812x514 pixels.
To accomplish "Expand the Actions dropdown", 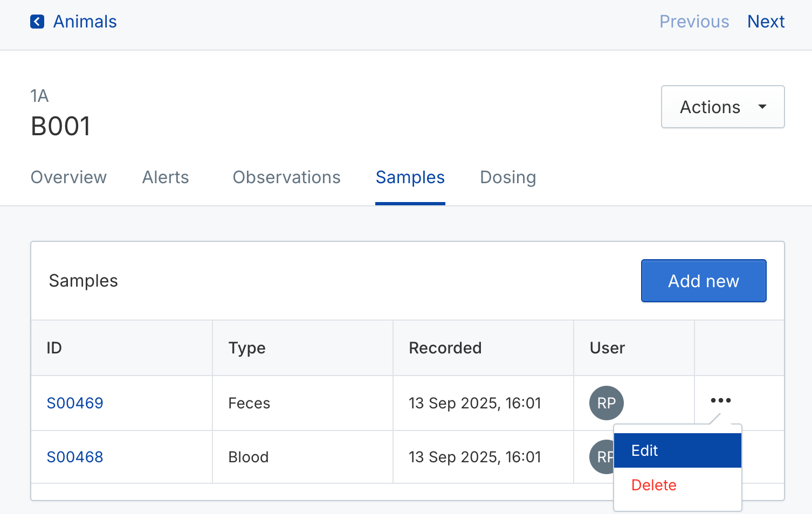I will [x=722, y=107].
